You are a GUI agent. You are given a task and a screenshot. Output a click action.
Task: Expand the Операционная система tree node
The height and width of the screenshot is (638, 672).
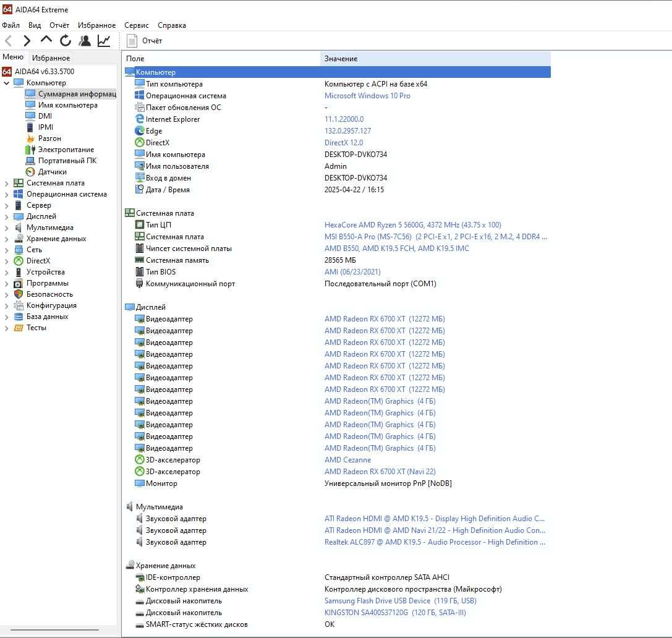[6, 194]
